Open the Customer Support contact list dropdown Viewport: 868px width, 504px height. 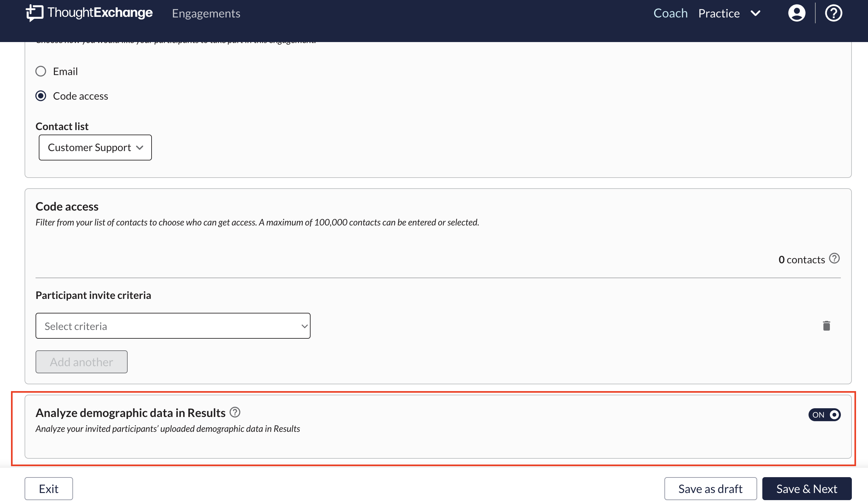click(95, 148)
